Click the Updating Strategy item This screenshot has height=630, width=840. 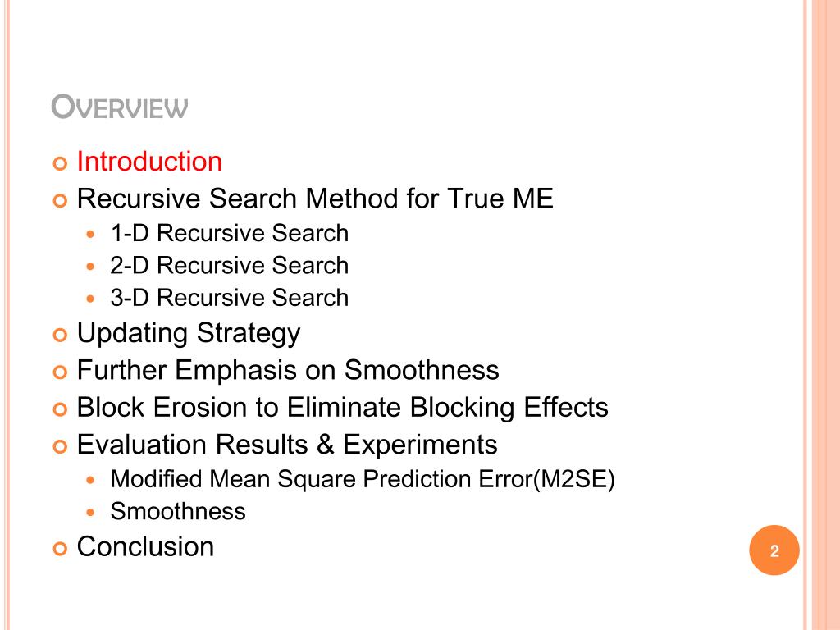click(x=189, y=334)
